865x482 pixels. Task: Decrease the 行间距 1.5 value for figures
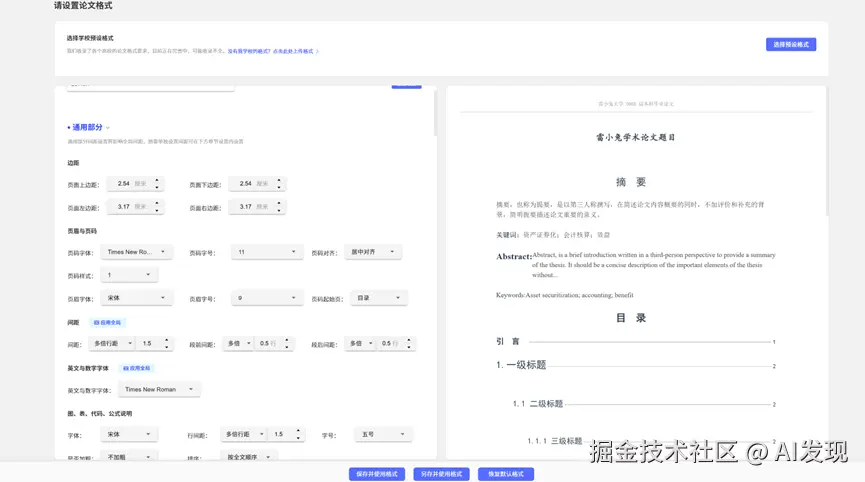[x=298, y=438]
